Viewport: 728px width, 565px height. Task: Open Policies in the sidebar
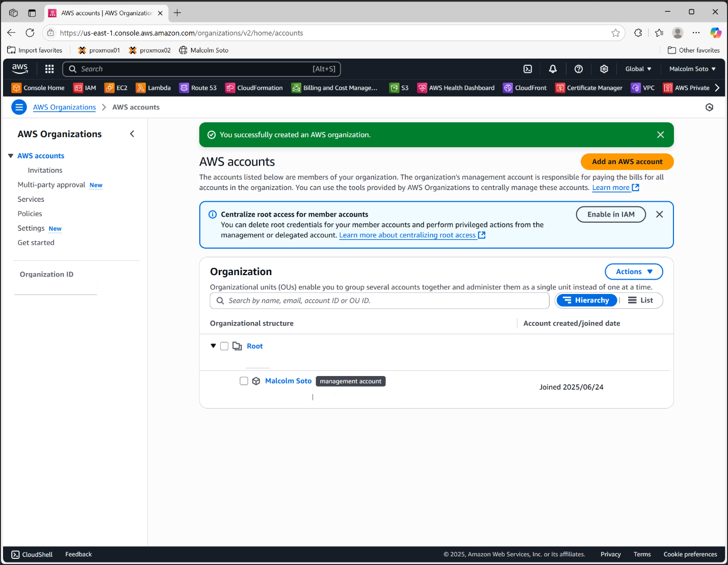(30, 213)
